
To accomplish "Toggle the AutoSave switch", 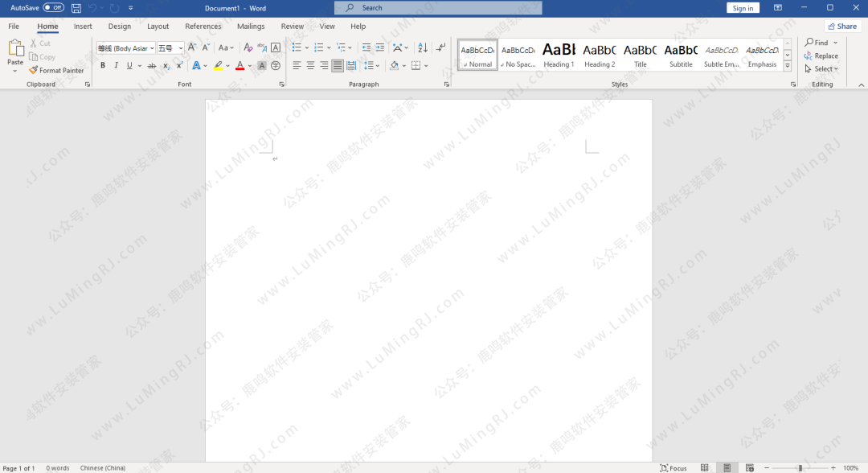I will (x=53, y=8).
